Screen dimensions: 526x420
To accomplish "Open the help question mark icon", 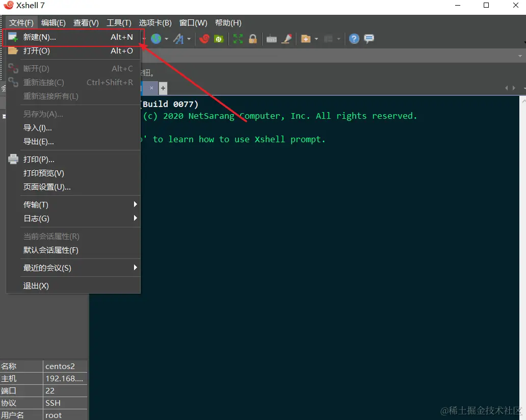I will (354, 39).
